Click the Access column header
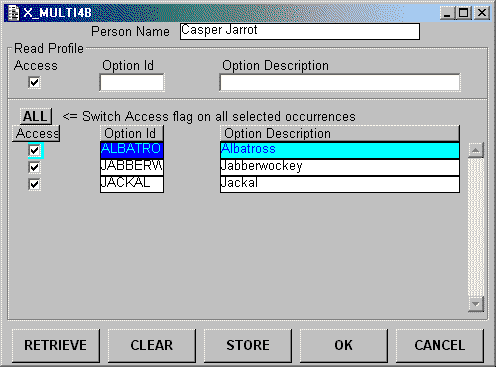 point(36,133)
